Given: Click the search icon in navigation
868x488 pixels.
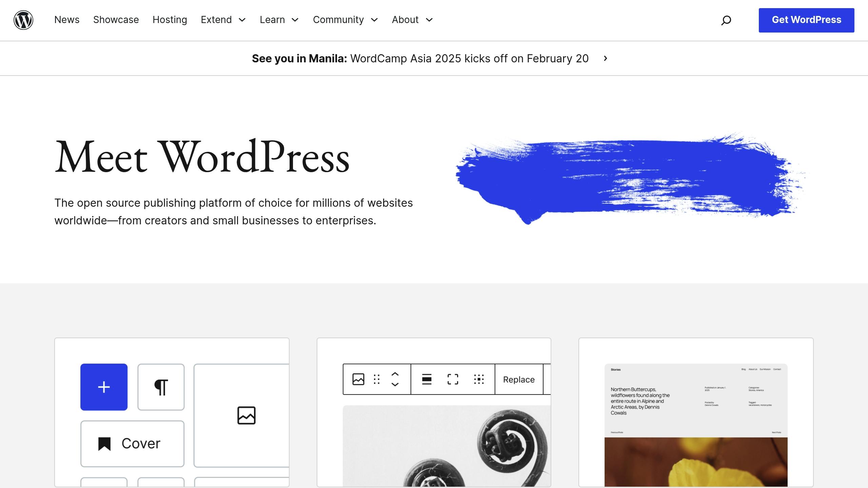Looking at the screenshot, I should coord(726,20).
